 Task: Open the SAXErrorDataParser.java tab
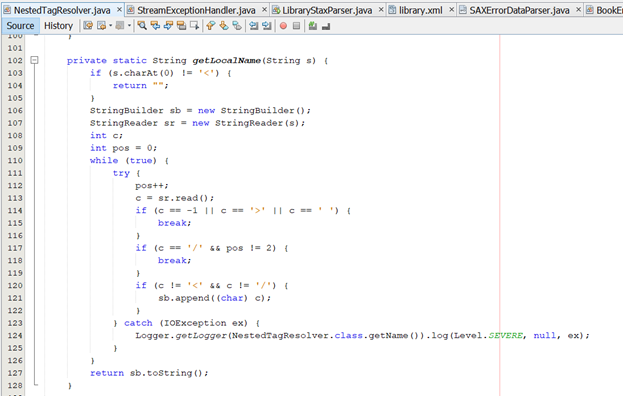pyautogui.click(x=519, y=10)
